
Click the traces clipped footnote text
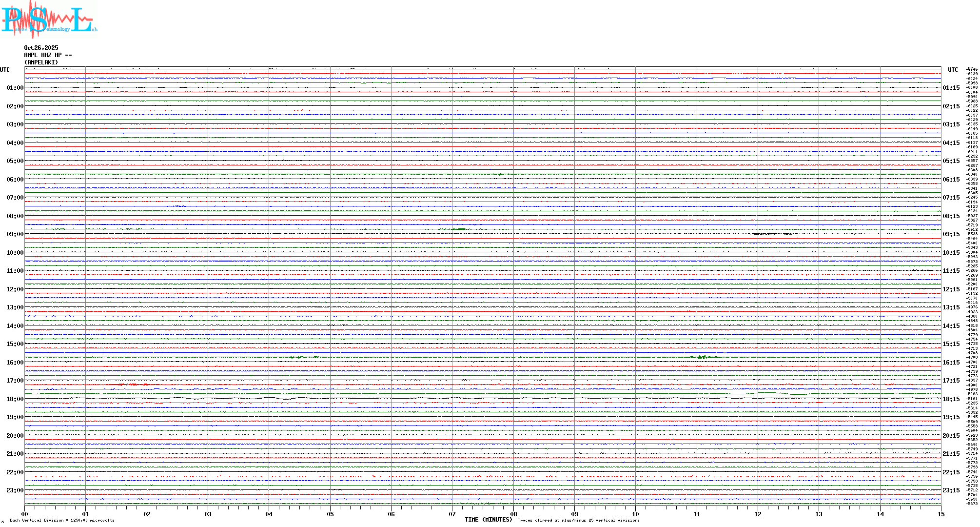tap(578, 520)
